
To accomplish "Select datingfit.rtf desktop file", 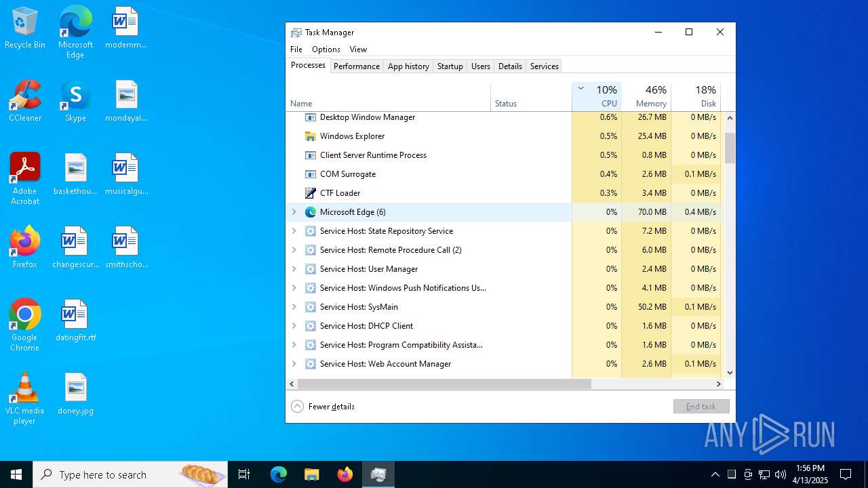I will point(75,321).
